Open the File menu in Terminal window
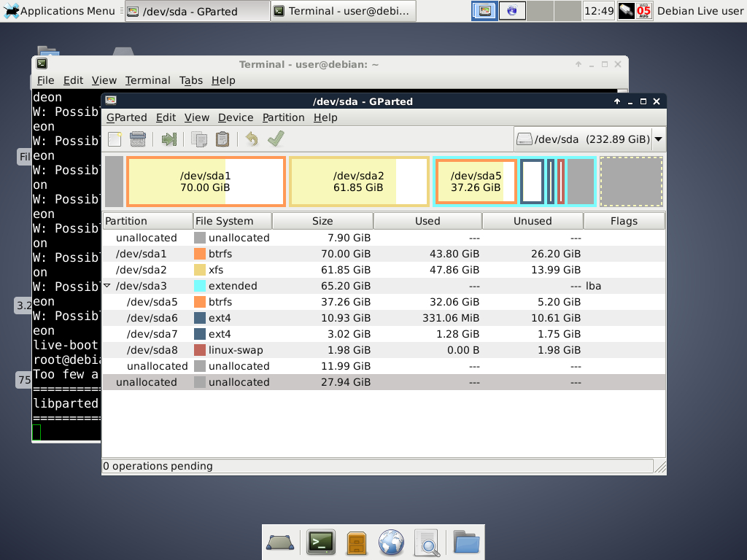 coord(46,80)
